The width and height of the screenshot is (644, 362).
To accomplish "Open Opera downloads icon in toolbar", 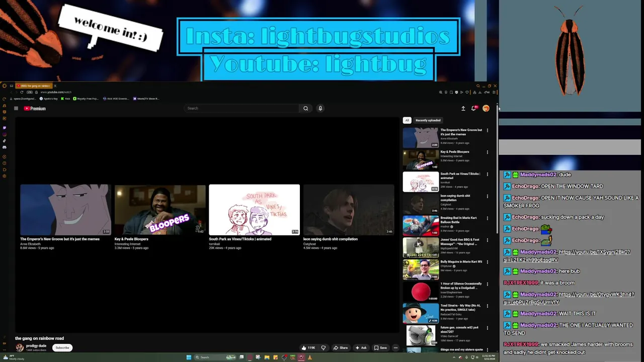I will coord(480,92).
